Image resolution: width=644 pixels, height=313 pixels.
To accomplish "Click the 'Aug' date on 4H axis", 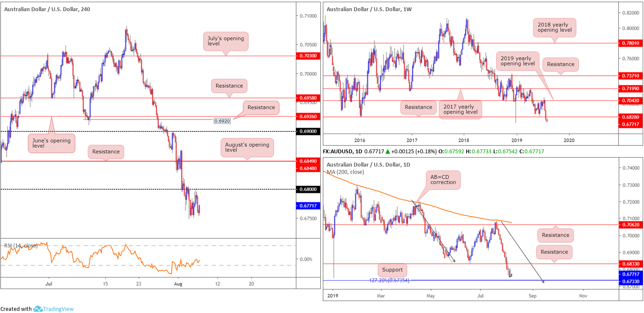I will [x=179, y=283].
